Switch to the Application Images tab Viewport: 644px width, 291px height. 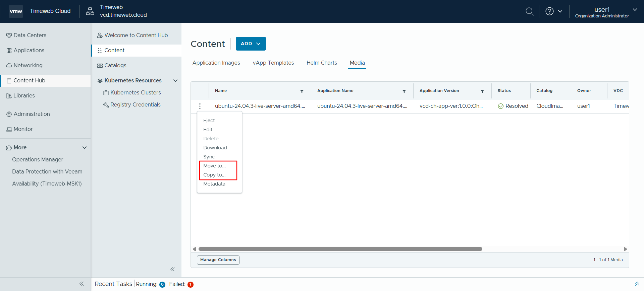coord(216,63)
